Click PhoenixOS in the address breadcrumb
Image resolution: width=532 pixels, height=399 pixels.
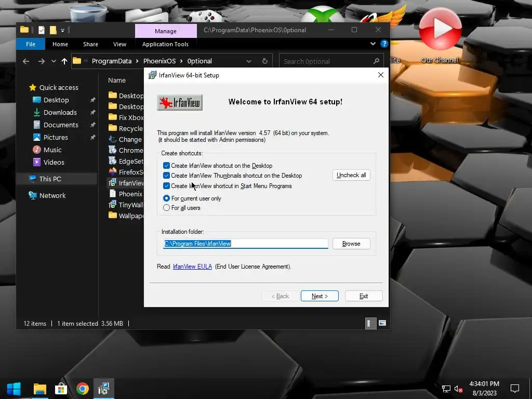pos(159,61)
